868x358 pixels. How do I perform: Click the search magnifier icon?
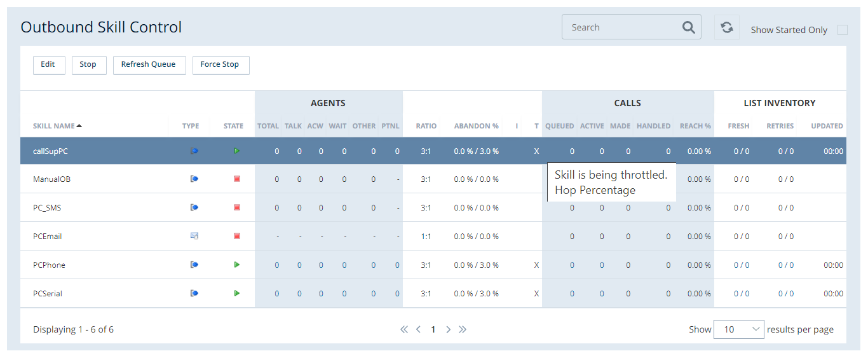point(688,27)
